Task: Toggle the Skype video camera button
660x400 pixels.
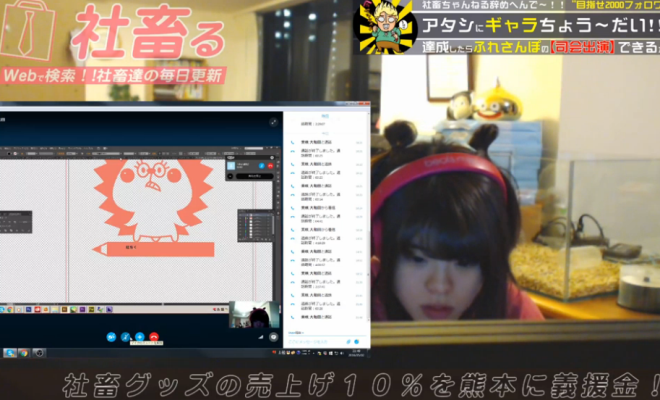Action: (x=112, y=336)
